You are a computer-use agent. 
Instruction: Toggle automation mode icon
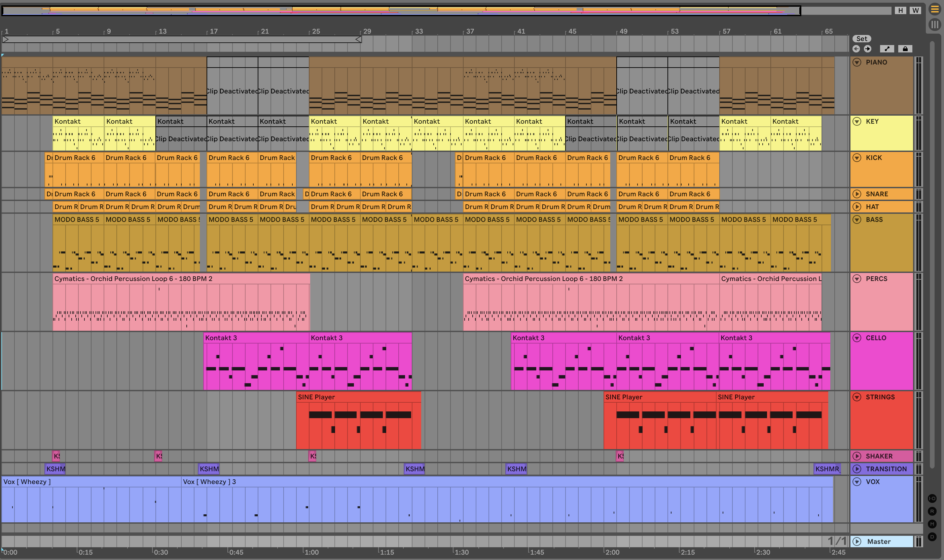[887, 49]
